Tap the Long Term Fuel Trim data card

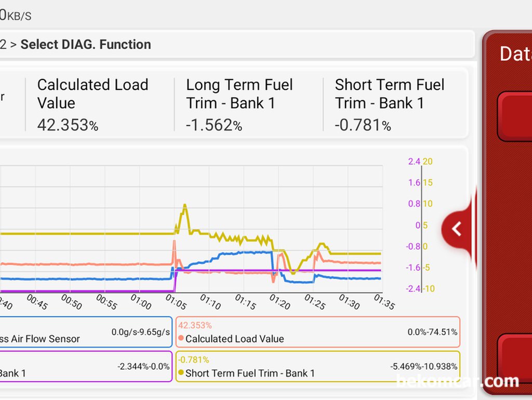click(x=248, y=104)
